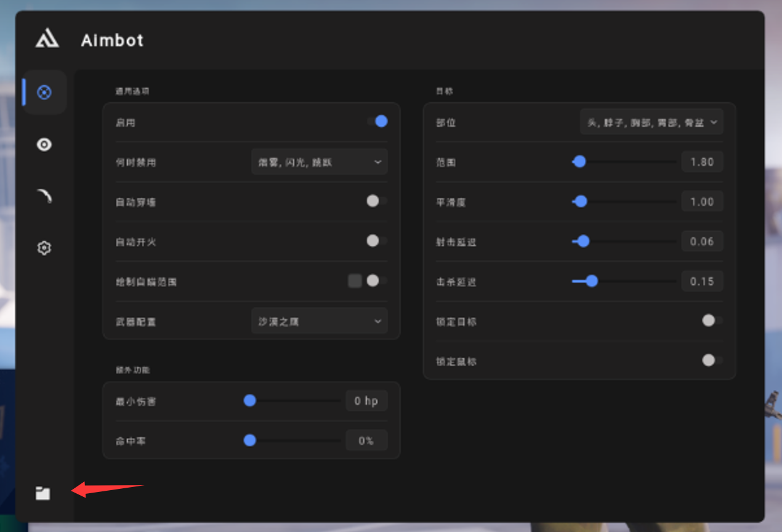Click the eye icon in the sidebar
The width and height of the screenshot is (782, 532).
point(44,145)
